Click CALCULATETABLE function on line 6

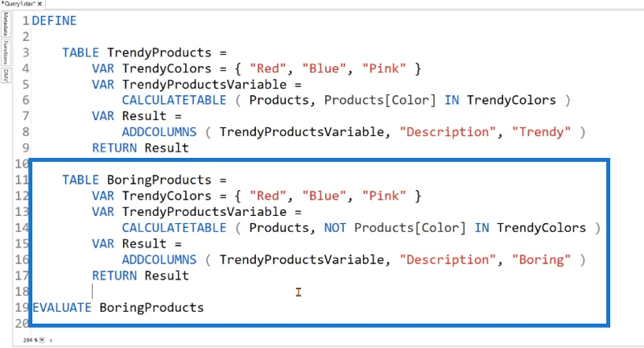[174, 100]
